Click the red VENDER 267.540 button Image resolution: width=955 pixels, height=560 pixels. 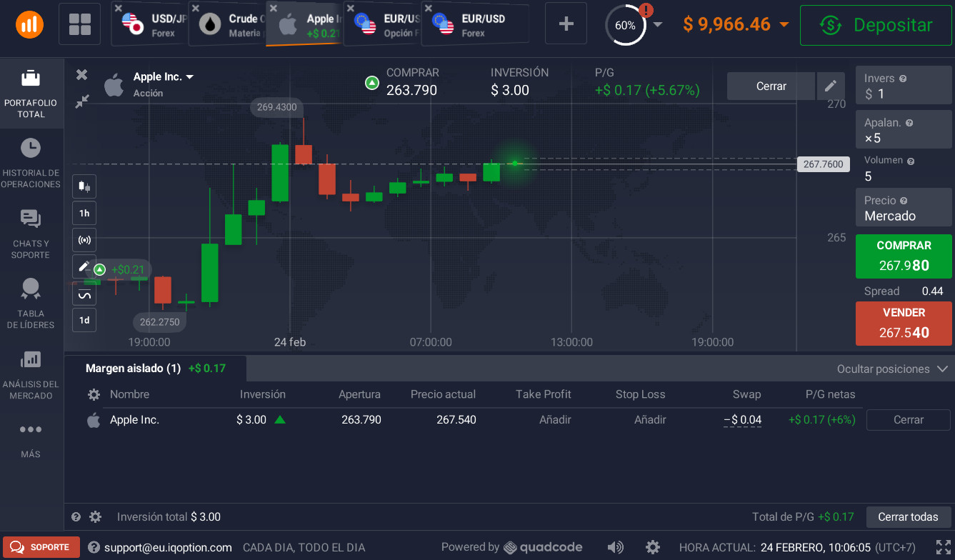coord(904,324)
